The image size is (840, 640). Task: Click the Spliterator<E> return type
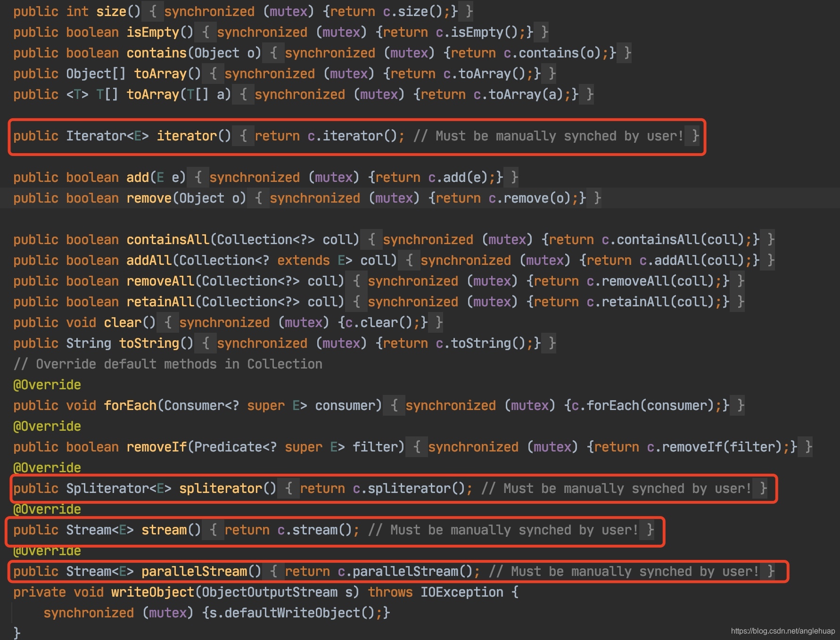coord(119,488)
